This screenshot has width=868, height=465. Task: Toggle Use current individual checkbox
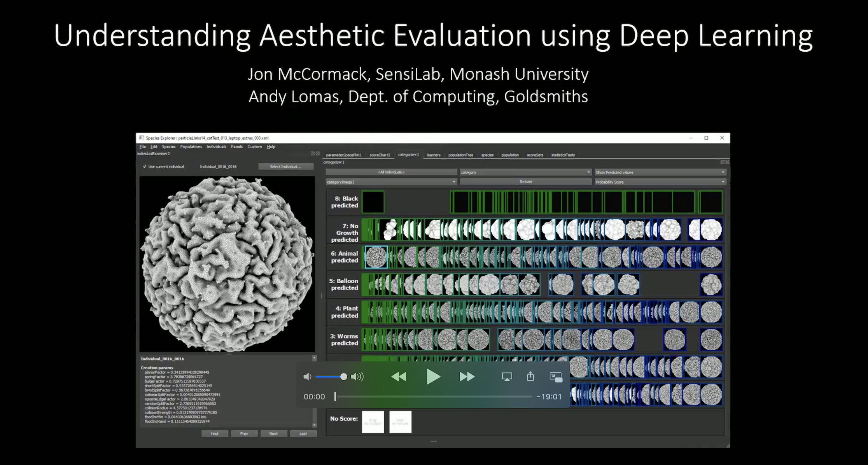coord(145,167)
